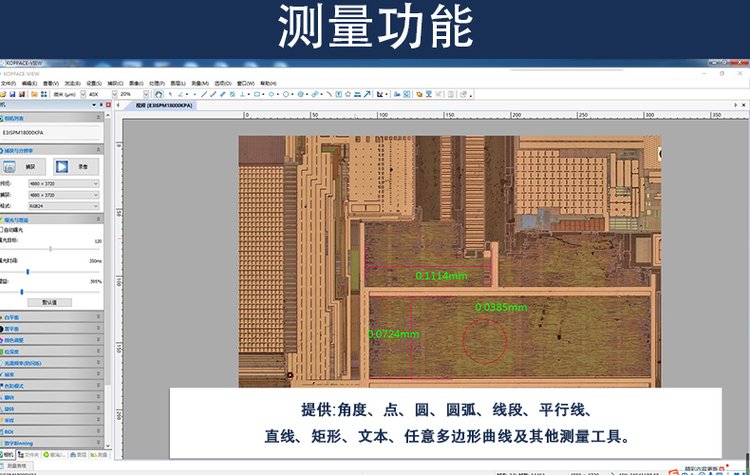Collapse the exposure and gain section
This screenshot has height=475, width=750.
point(99,220)
